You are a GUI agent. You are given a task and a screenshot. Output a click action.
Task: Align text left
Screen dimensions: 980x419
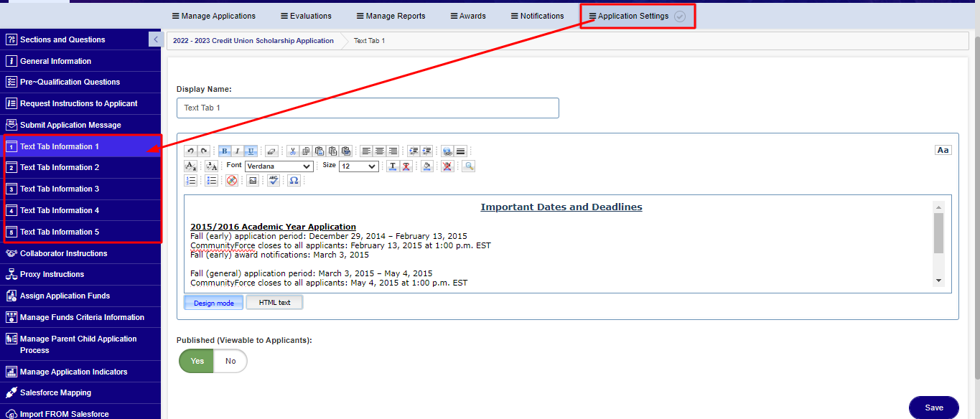pyautogui.click(x=366, y=151)
